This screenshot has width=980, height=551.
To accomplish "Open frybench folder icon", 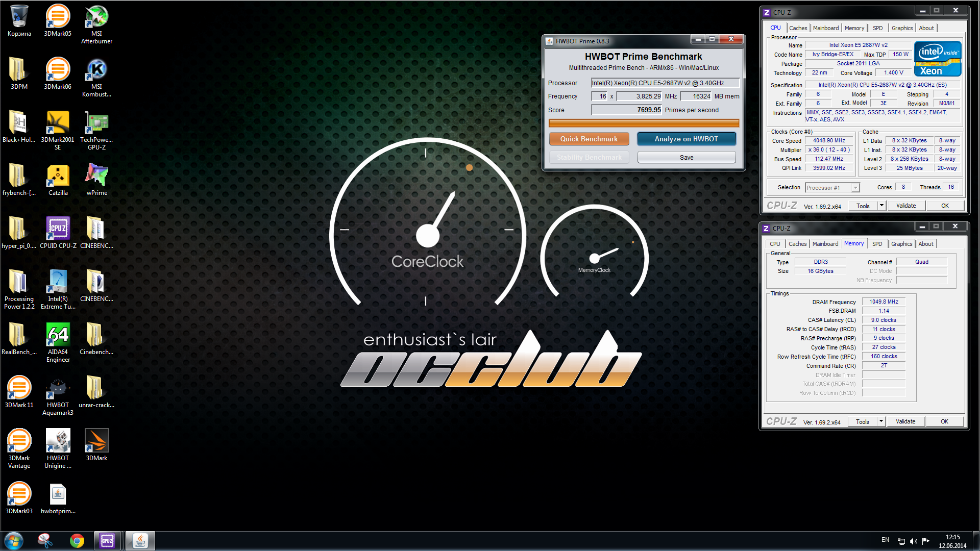I will (x=19, y=180).
